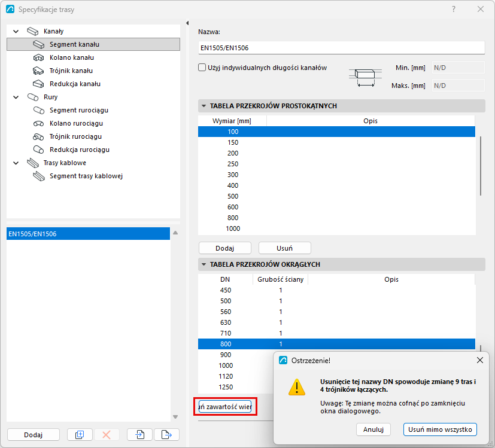This screenshot has height=448, width=495.
Task: Open help with the question mark icon
Action: tap(454, 9)
